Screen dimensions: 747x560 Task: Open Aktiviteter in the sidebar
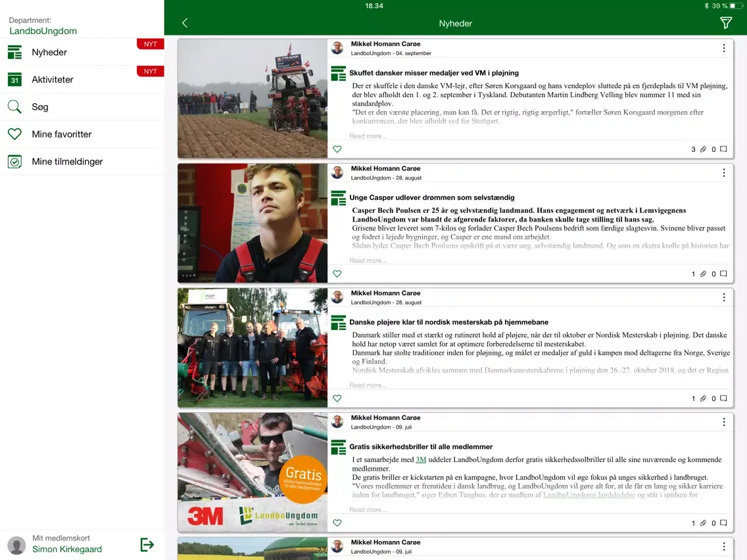point(82,80)
